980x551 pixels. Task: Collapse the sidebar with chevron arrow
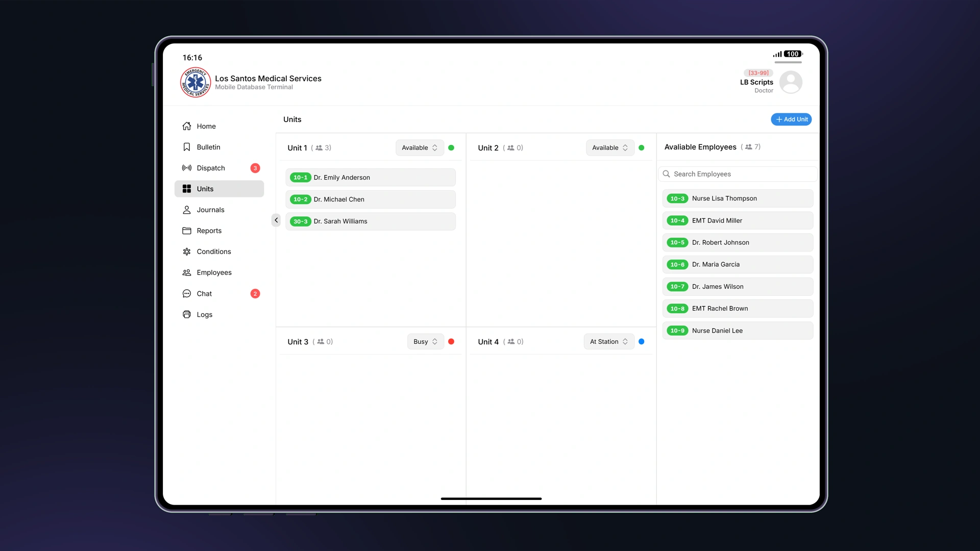point(276,220)
